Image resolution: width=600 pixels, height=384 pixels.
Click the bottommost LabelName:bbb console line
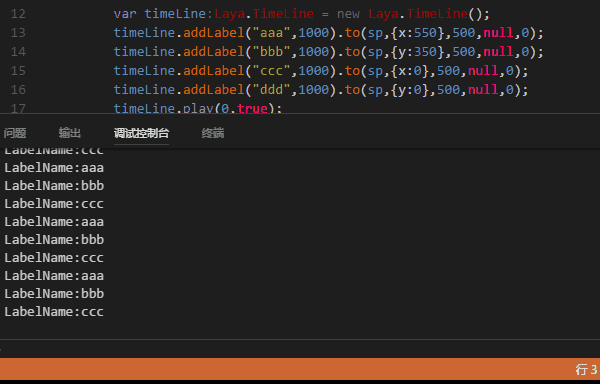54,294
